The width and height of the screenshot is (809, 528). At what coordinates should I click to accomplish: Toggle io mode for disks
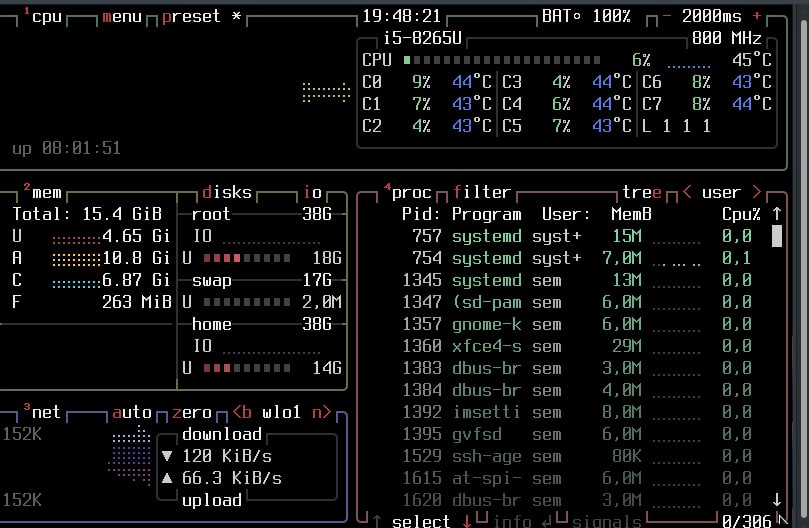pyautogui.click(x=312, y=192)
